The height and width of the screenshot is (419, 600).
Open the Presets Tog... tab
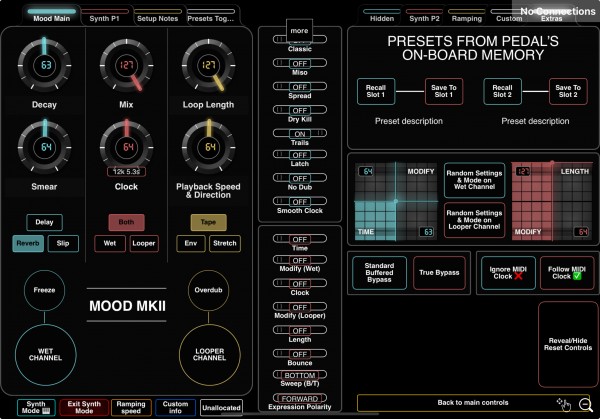210,16
